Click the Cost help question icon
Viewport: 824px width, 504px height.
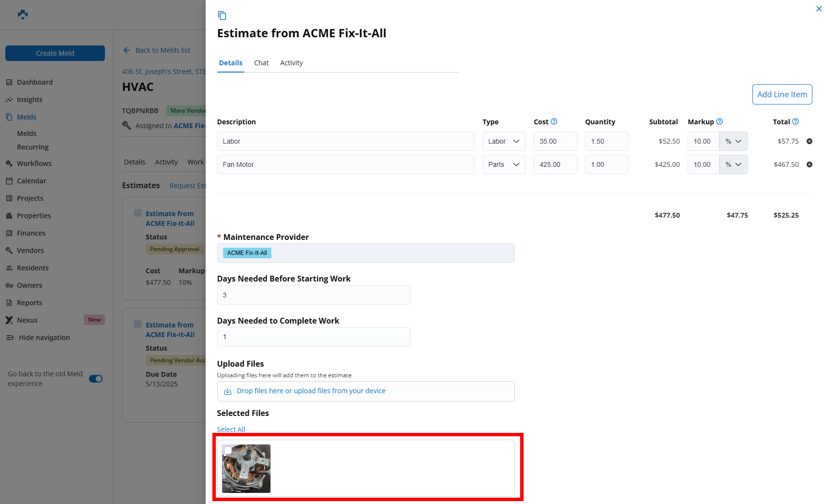[x=554, y=122]
